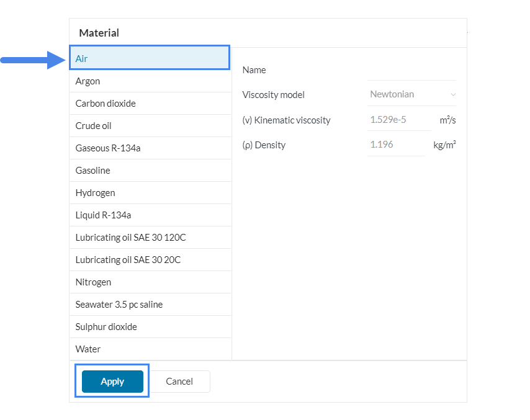Click the Newtonian dropdown chevron arrow
This screenshot has width=530, height=420.
click(x=453, y=95)
